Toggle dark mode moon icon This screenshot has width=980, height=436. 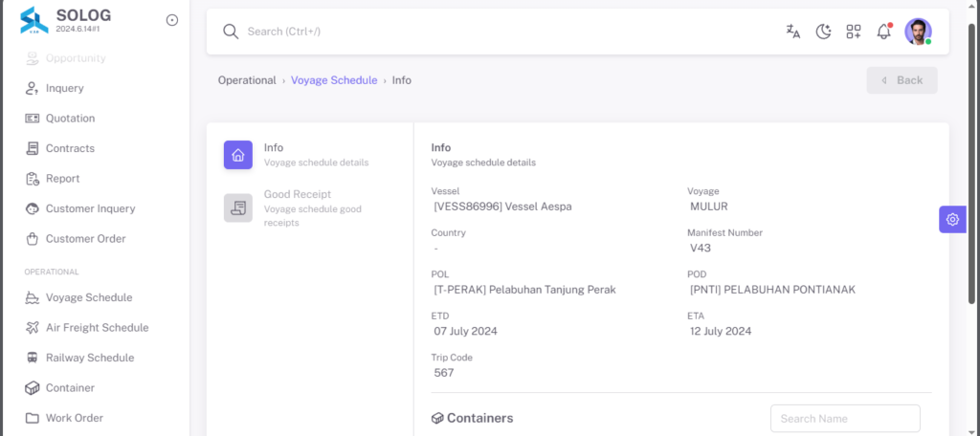pyautogui.click(x=823, y=32)
